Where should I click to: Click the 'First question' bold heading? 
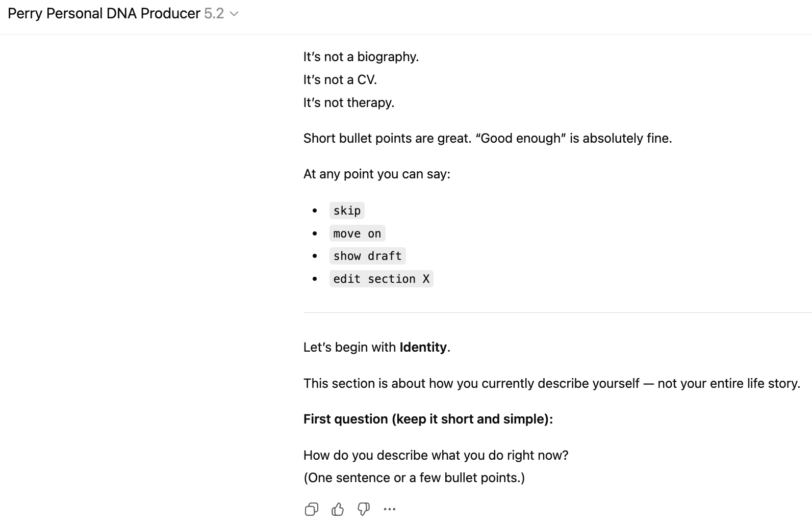[428, 419]
